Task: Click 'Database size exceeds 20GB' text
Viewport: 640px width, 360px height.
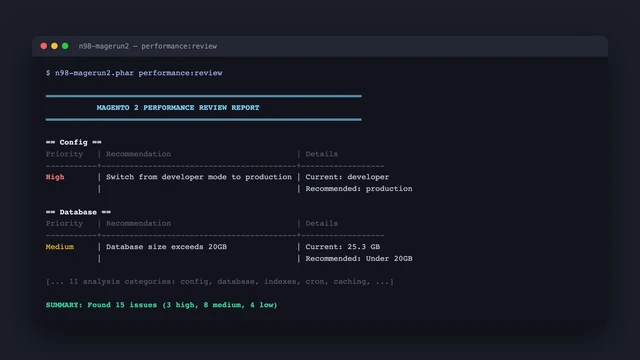Action: click(x=167, y=247)
